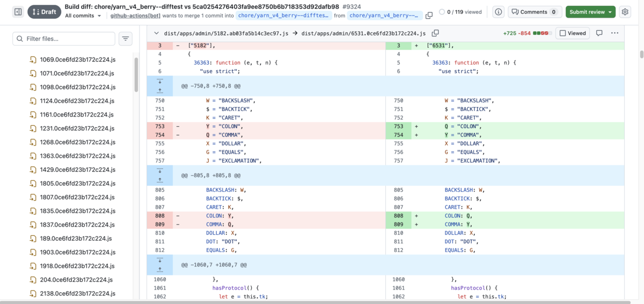Viewport: 644px width, 304px height.
Task: Click file icon of 1124.0ce6fd23b172c224.js
Action: pyautogui.click(x=33, y=101)
